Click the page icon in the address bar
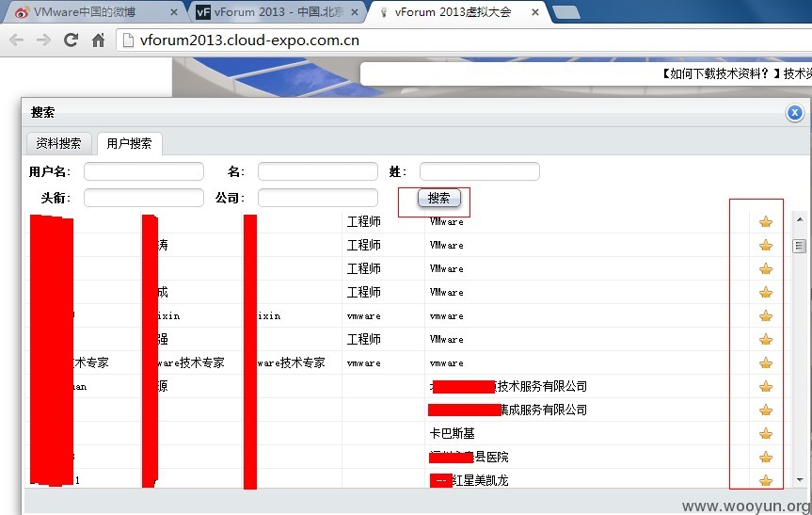 click(x=128, y=40)
